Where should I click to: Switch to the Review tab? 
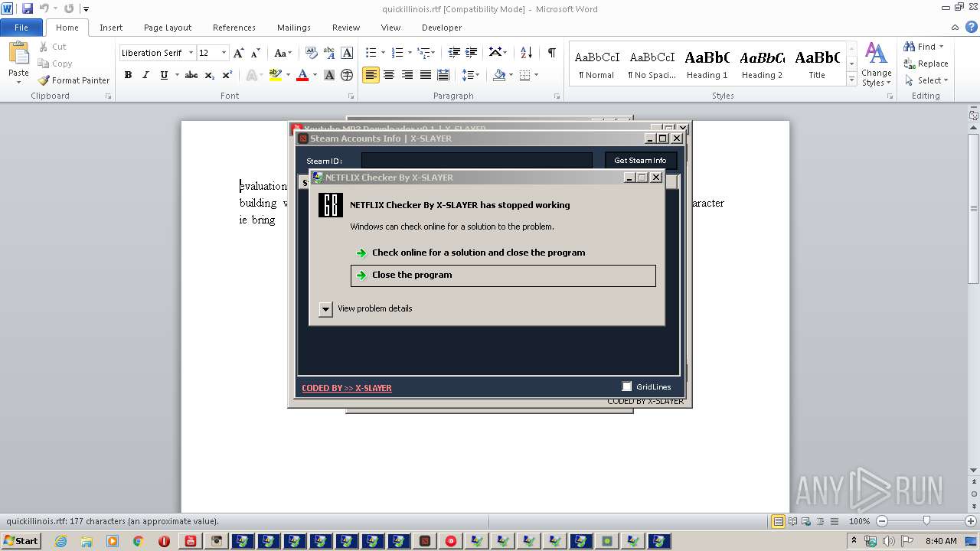point(346,28)
